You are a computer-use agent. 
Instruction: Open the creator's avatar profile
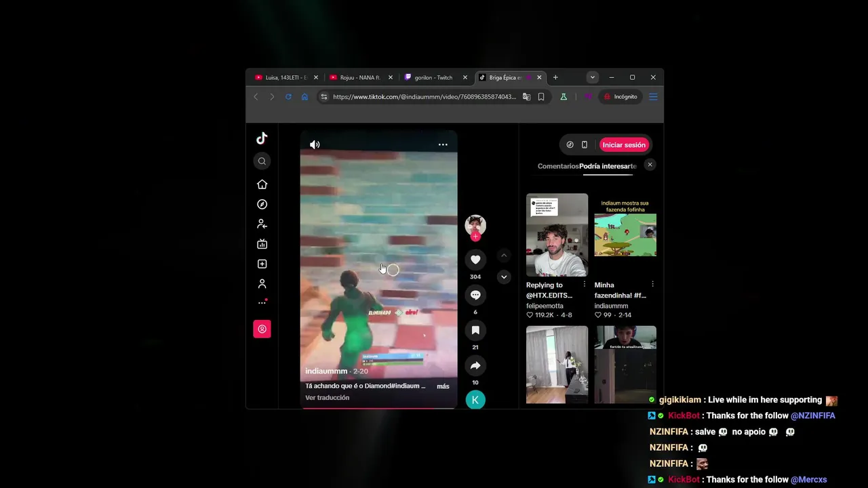tap(475, 224)
